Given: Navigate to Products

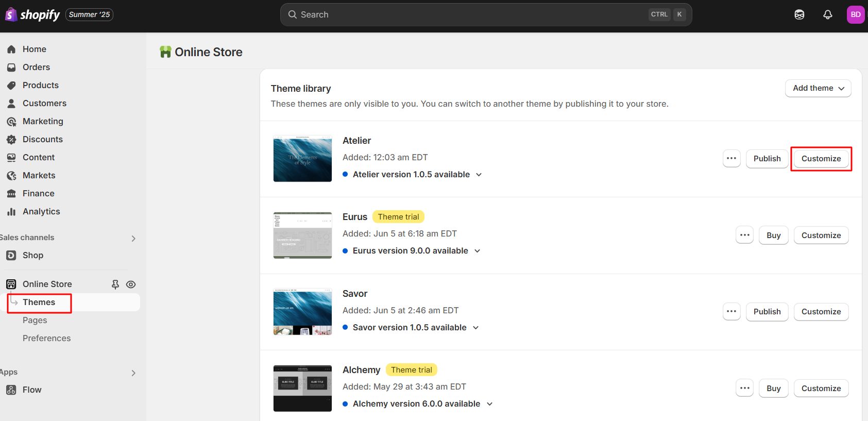Looking at the screenshot, I should [x=41, y=86].
